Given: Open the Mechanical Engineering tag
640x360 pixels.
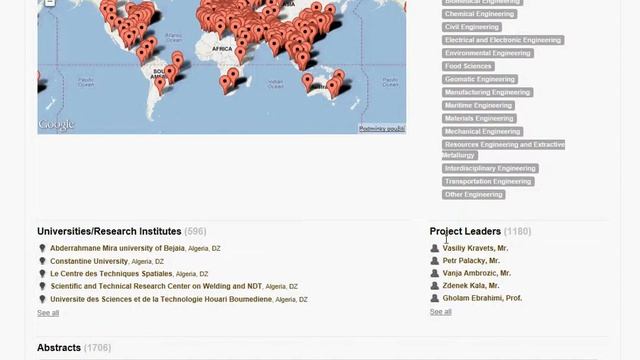Looking at the screenshot, I should (482, 131).
